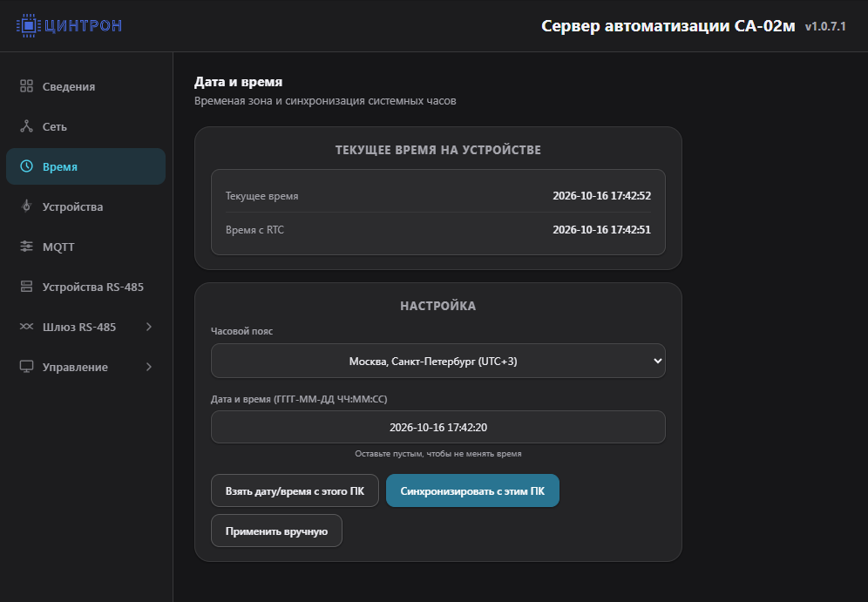This screenshot has height=602, width=868.
Task: Click the header title Сервер автоматизации СА-02м
Action: click(668, 26)
